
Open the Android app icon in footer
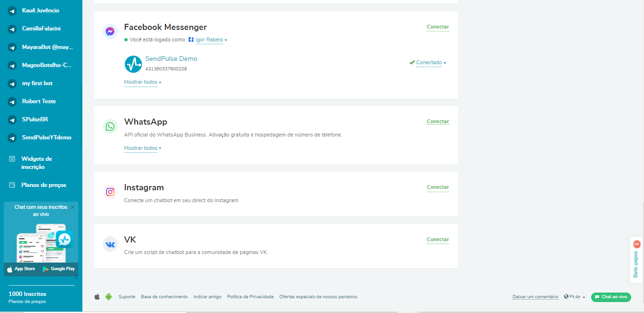(x=109, y=297)
